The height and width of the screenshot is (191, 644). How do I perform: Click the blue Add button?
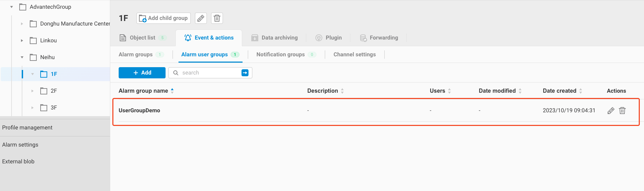(x=142, y=73)
